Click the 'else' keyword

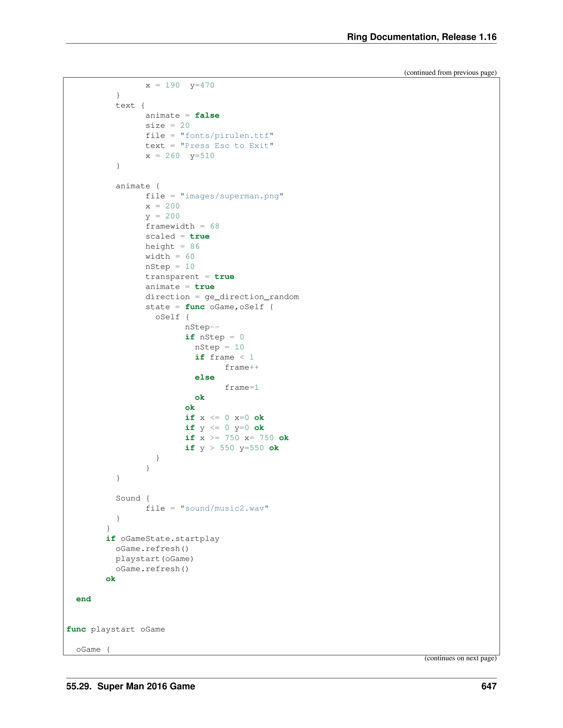point(205,377)
